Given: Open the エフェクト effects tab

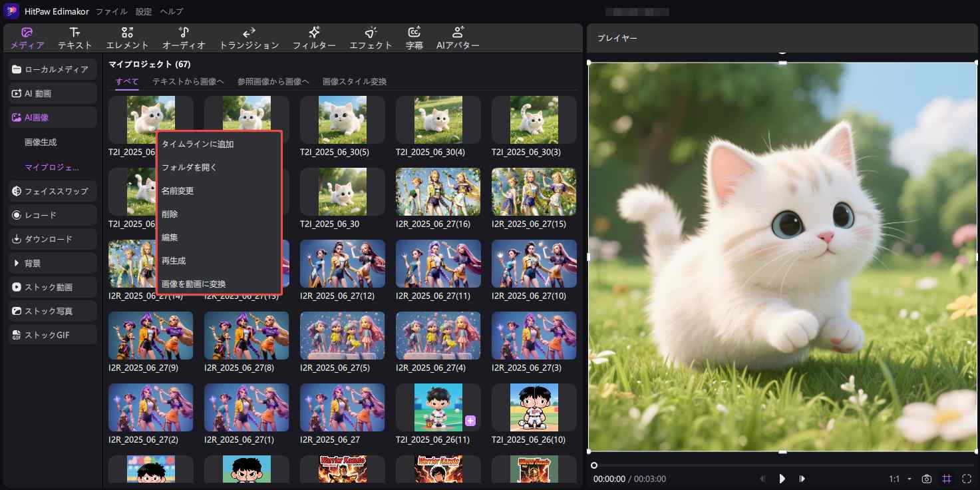Looking at the screenshot, I should (371, 39).
